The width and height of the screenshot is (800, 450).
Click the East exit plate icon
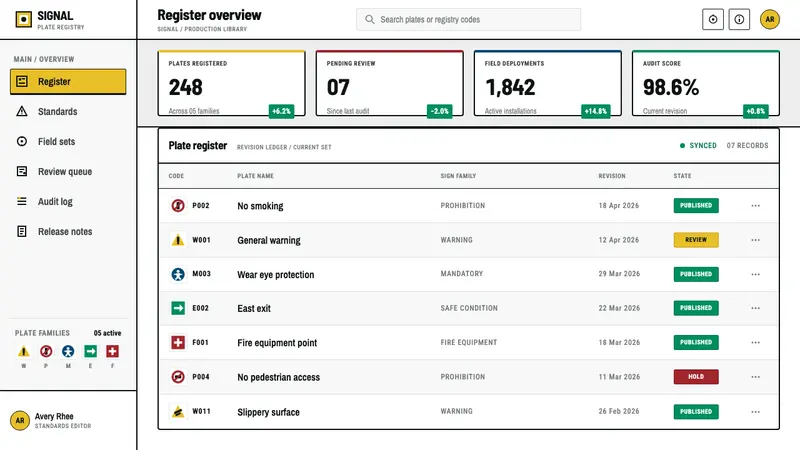(x=178, y=308)
